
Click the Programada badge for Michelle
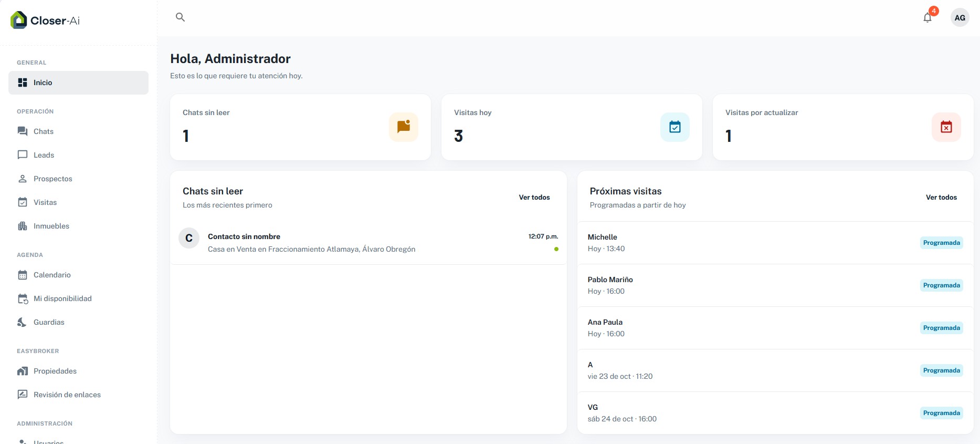tap(942, 243)
